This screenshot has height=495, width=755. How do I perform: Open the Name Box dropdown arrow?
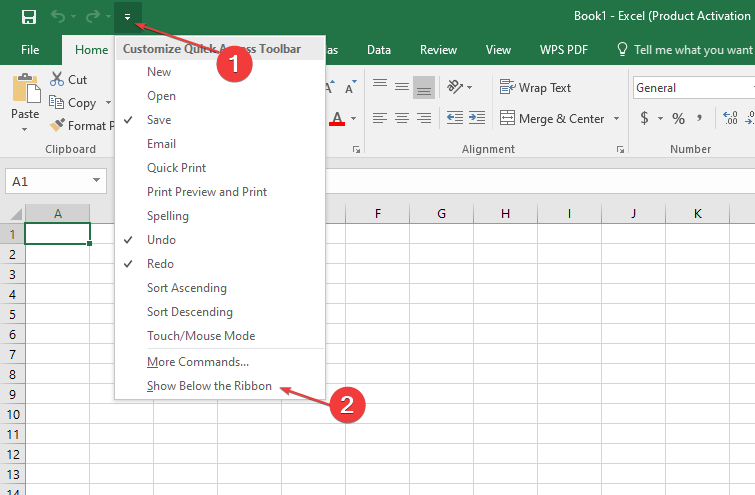click(97, 181)
